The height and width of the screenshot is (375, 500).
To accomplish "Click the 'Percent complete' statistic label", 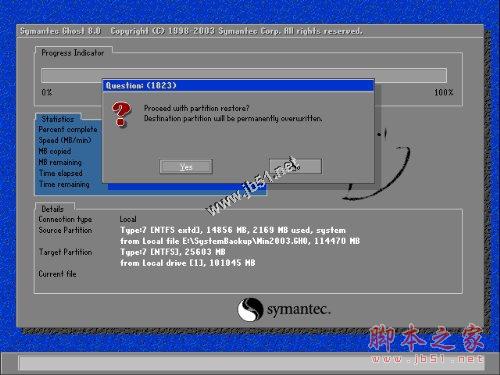I will (x=68, y=129).
